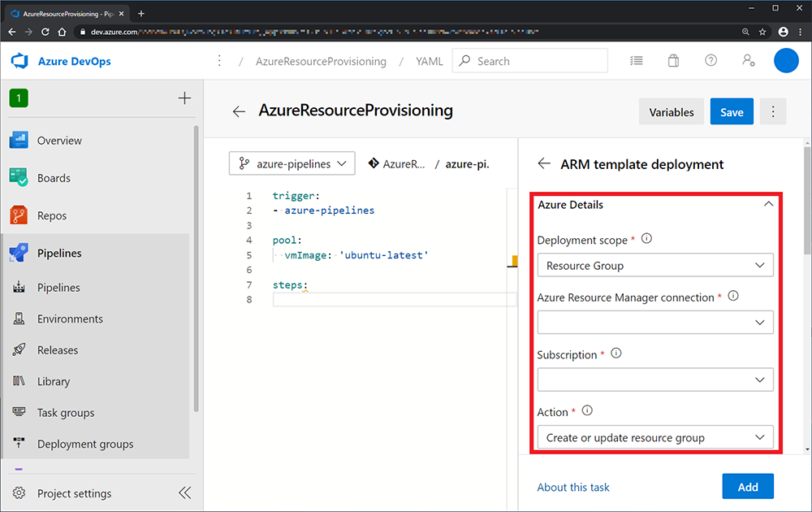The image size is (812, 512).
Task: Click the trigger keyword on line 1
Action: (294, 196)
